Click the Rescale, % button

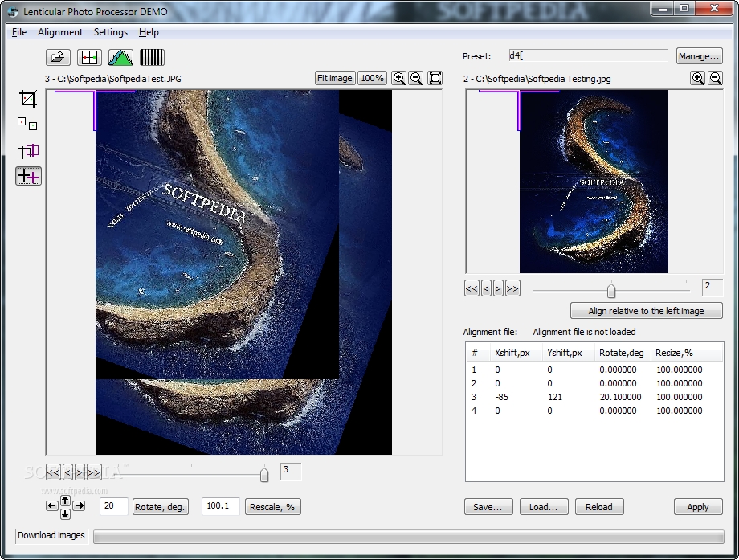272,507
